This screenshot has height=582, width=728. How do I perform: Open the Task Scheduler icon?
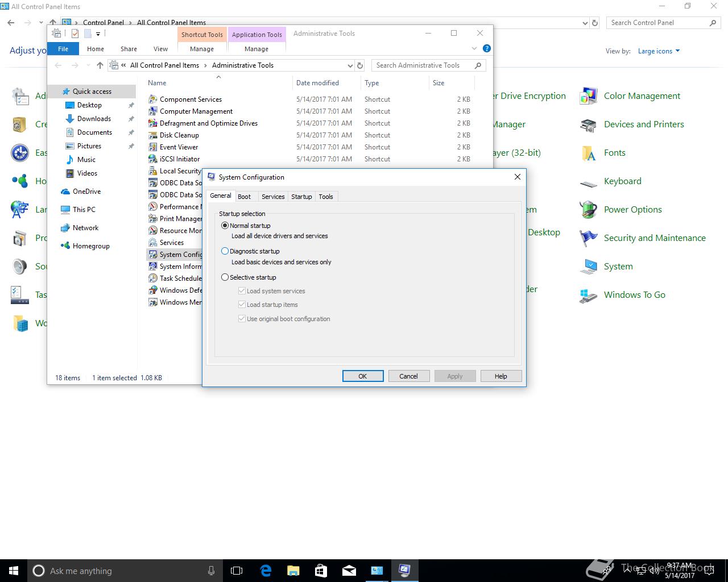tap(152, 278)
